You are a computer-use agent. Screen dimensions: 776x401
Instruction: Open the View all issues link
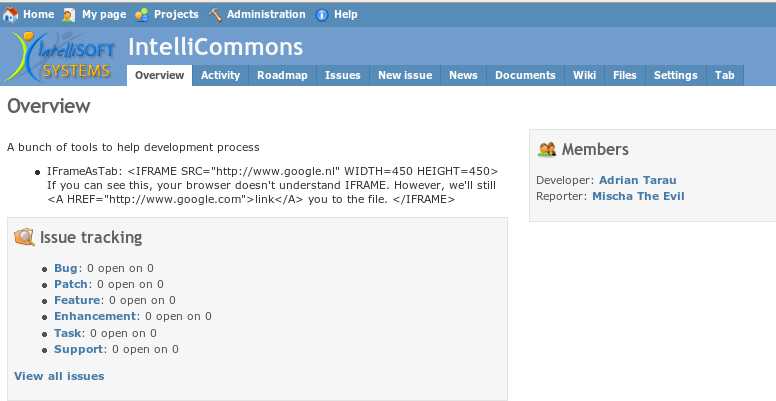[59, 376]
